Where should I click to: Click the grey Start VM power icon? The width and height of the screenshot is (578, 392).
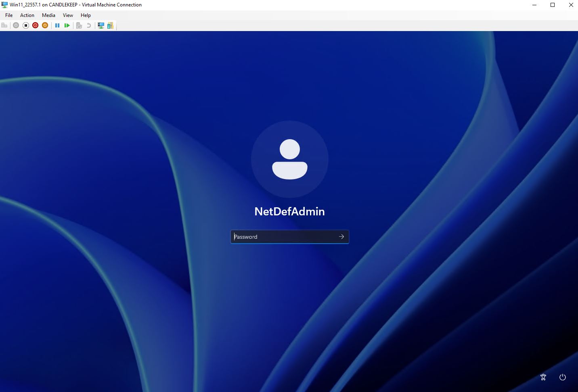pyautogui.click(x=16, y=25)
